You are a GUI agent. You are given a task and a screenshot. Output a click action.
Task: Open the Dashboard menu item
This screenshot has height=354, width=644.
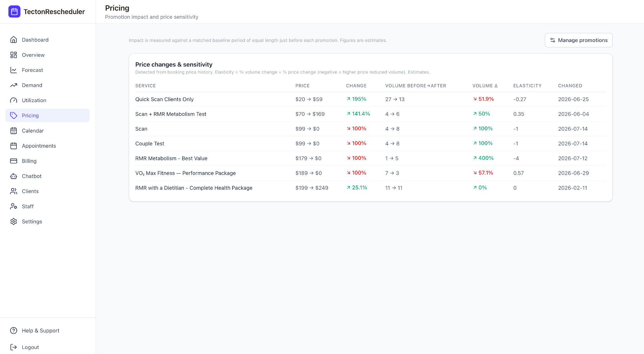47,40
